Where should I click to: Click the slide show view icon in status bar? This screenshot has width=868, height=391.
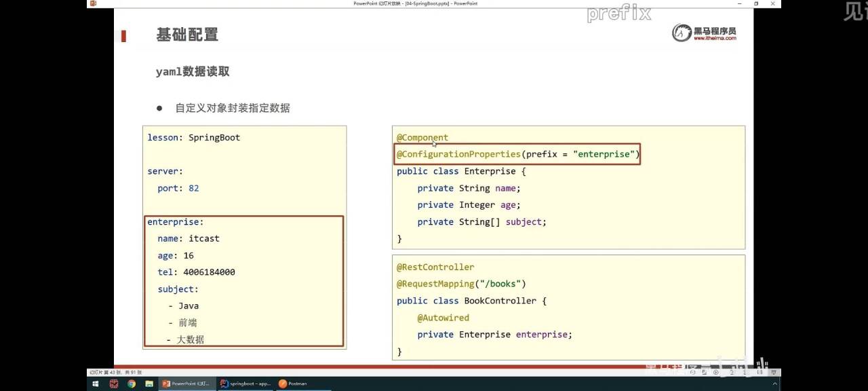click(774, 372)
